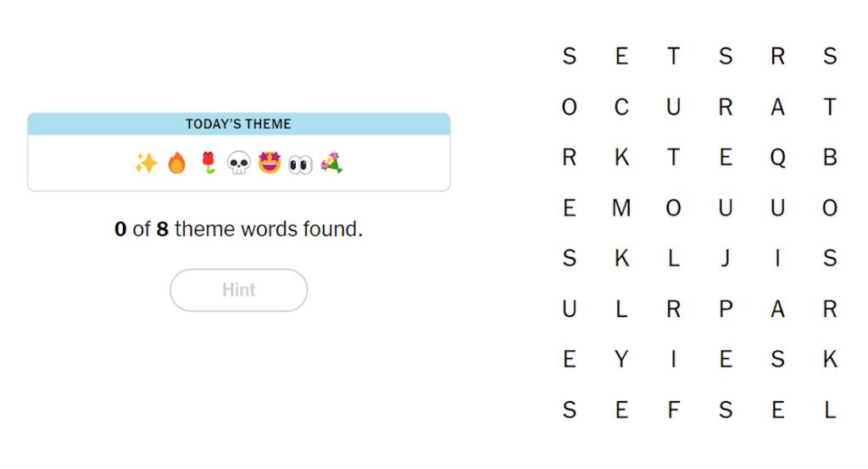
Task: Tap the letter F in bottom row
Action: pos(673,410)
